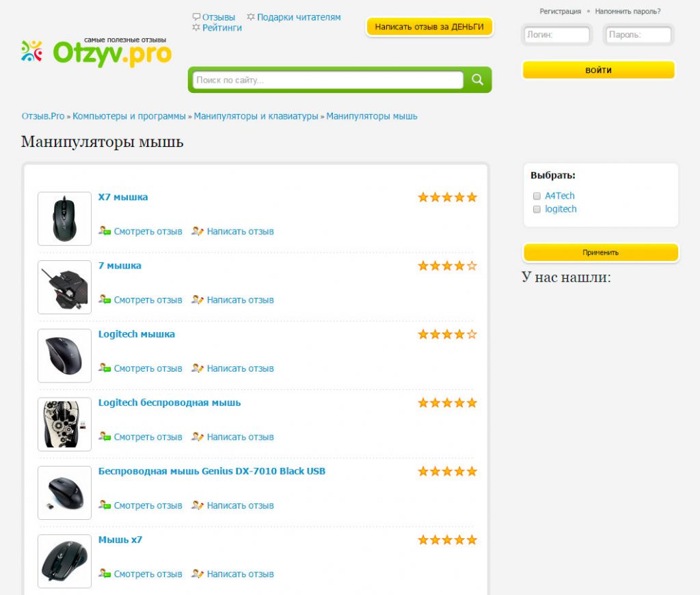Open the Отзывы menu item
Viewport: 700px width, 595px height.
(218, 17)
